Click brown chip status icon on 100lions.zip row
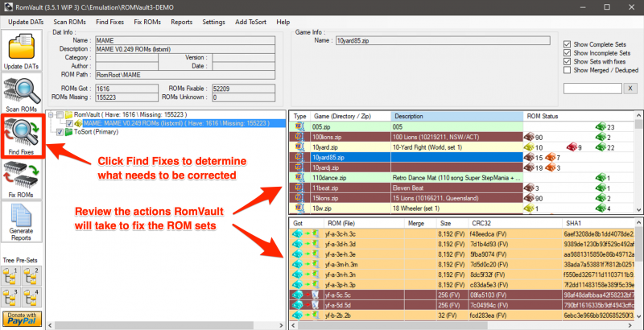Image resolution: width=644 pixels, height=330 pixels. 529,137
